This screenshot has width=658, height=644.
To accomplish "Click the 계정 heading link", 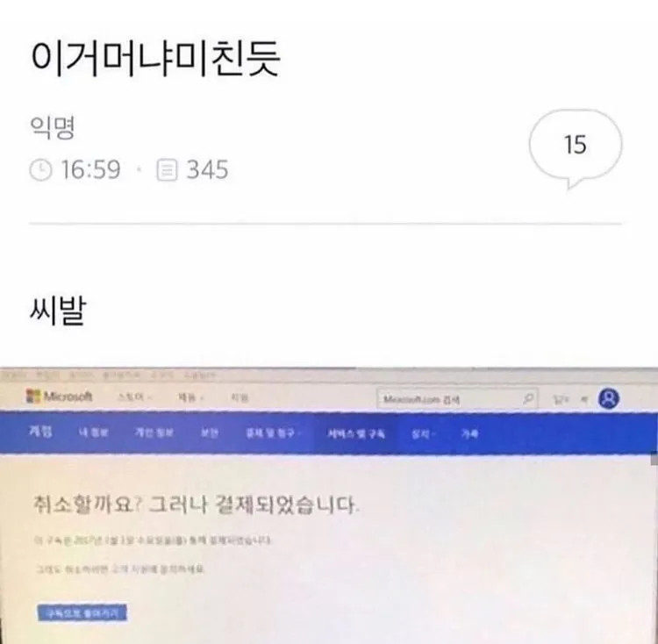I will click(x=40, y=431).
